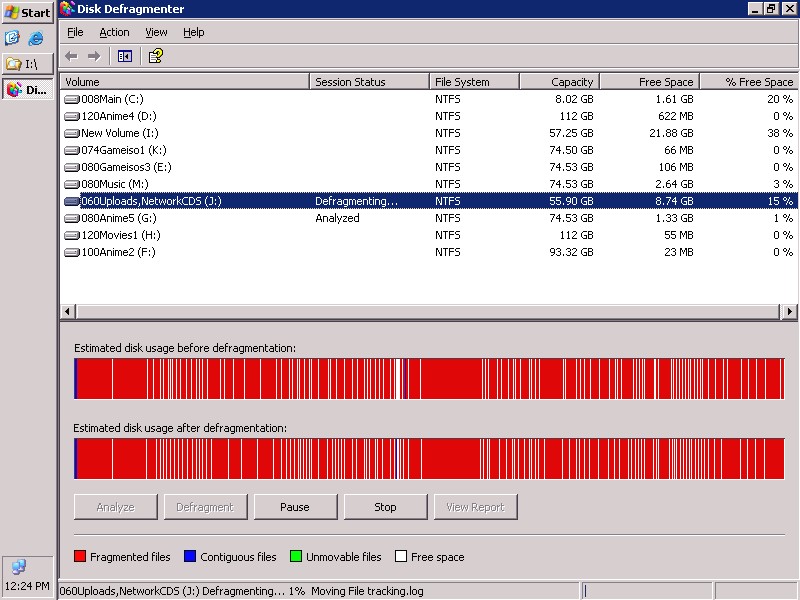Click the drive icon for 008Main (C:)
Viewport: 800px width, 600px height.
(72, 99)
